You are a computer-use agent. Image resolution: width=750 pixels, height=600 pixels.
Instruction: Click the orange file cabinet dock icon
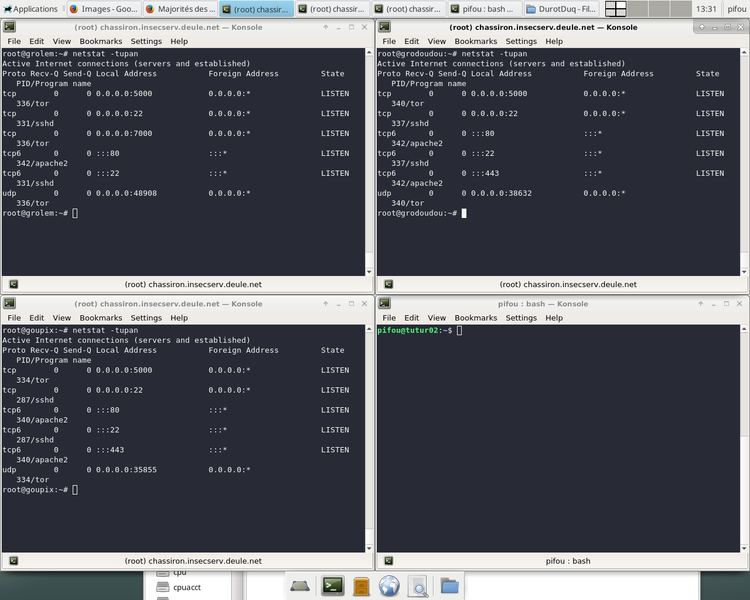[x=362, y=586]
